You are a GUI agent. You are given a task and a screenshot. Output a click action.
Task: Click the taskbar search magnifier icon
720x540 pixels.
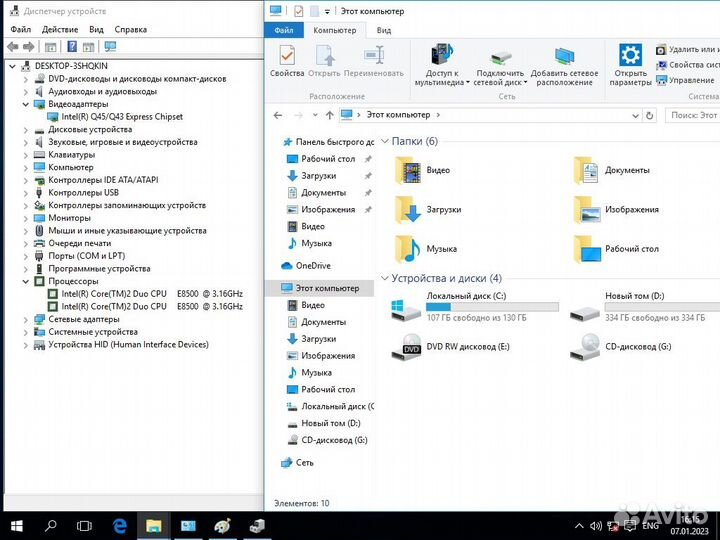click(x=51, y=526)
